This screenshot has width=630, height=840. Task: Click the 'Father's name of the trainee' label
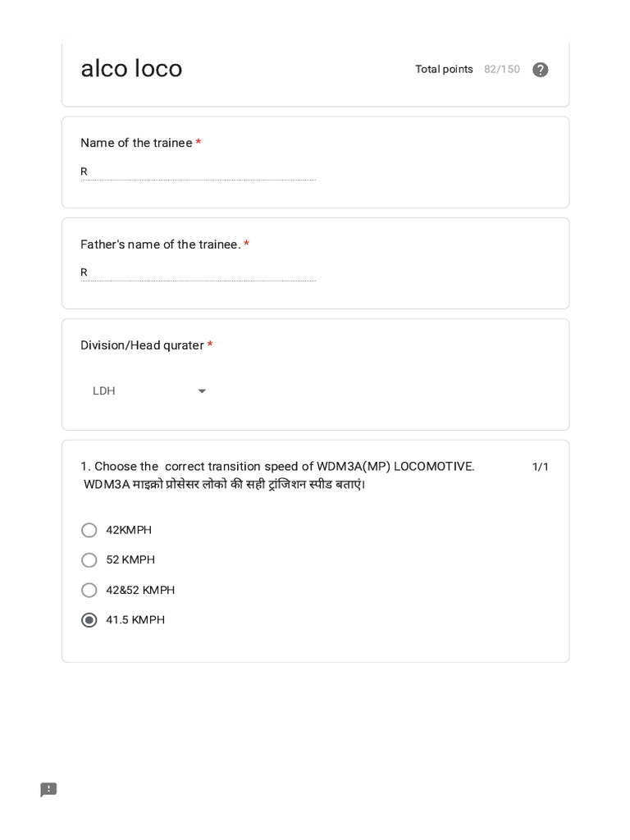coord(160,244)
